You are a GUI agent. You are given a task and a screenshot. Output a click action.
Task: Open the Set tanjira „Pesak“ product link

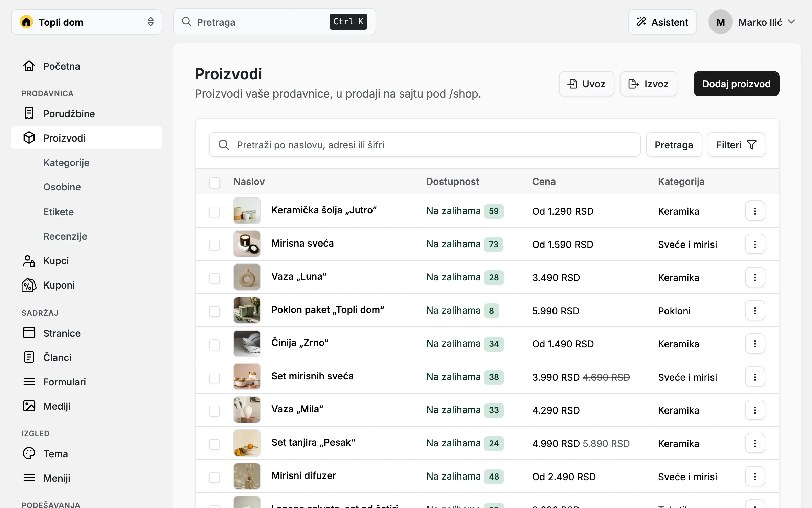point(313,442)
